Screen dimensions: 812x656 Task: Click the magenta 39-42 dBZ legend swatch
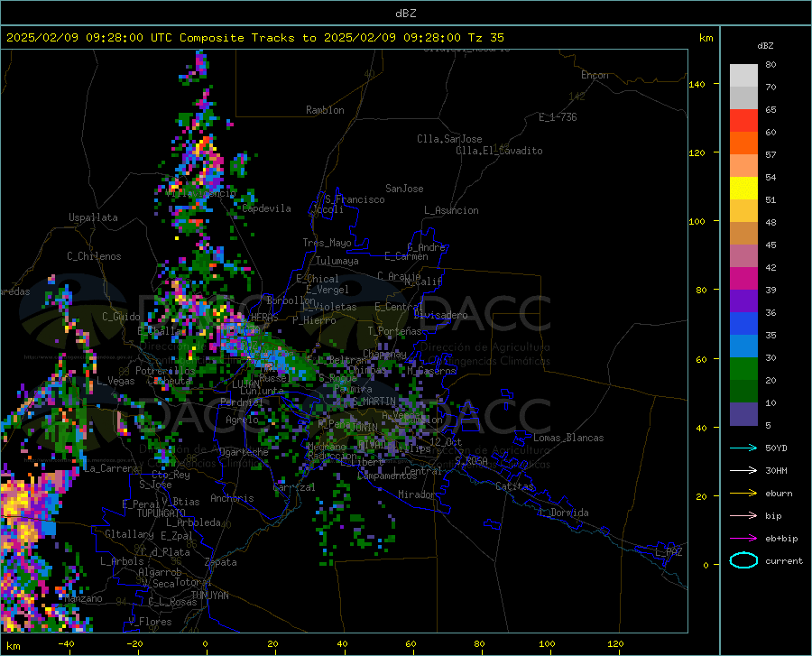coord(743,279)
